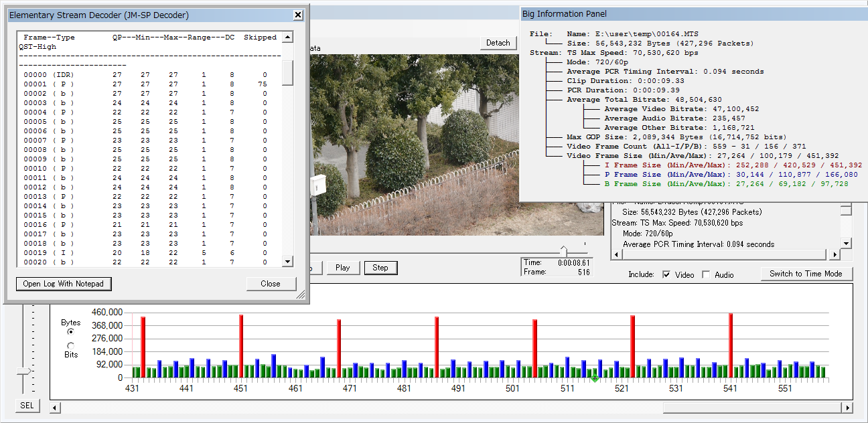Viewport: 868px width, 423px height.
Task: Click the resize grip of decoder dialog
Action: point(301,294)
